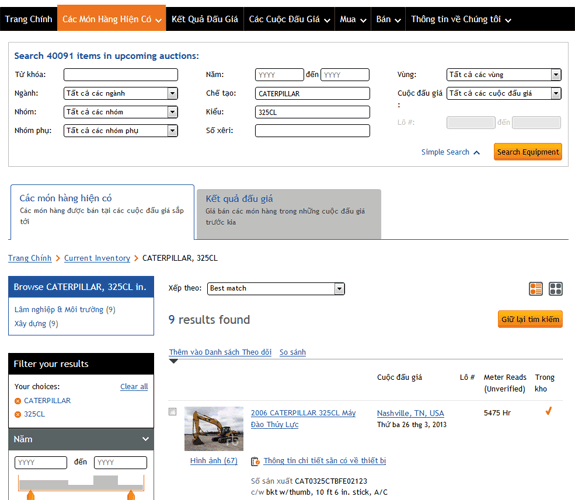Expand Thông tin về Chúng tôi menu
This screenshot has width=575, height=500.
[x=461, y=19]
